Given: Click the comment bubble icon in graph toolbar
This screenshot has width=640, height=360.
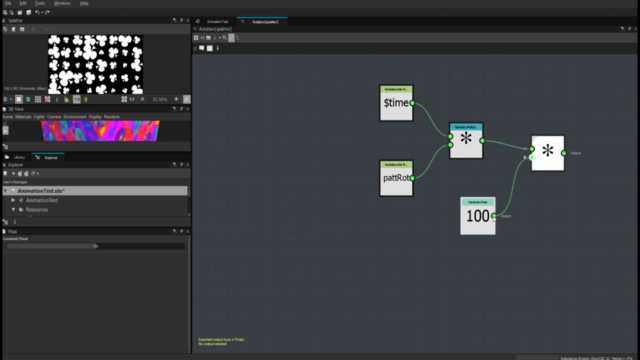Looking at the screenshot, I should pyautogui.click(x=202, y=48).
